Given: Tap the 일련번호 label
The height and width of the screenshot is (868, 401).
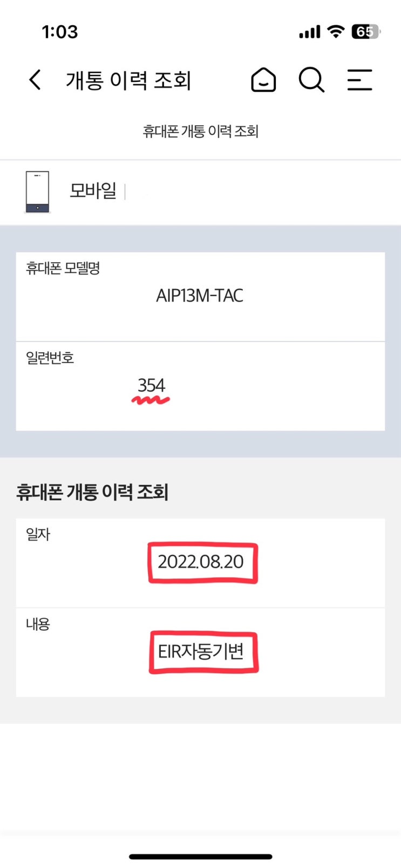Looking at the screenshot, I should (x=50, y=358).
